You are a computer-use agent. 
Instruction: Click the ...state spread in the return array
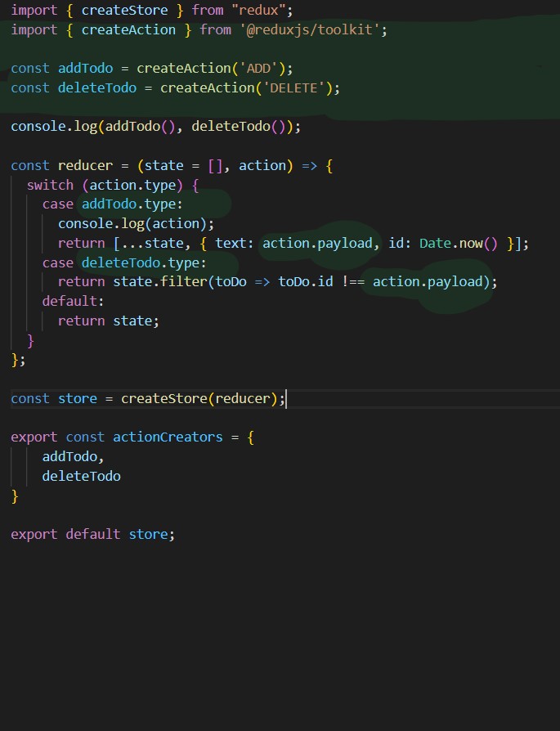tap(153, 244)
